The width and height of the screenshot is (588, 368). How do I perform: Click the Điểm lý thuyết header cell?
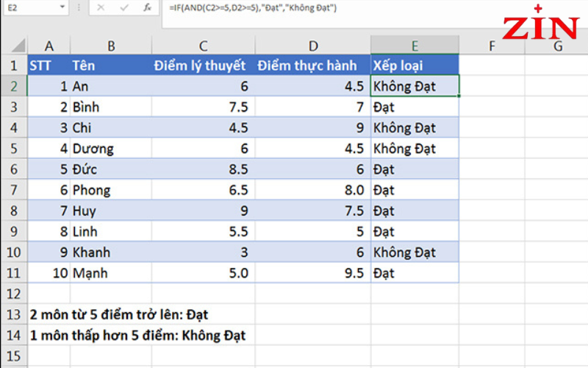pyautogui.click(x=204, y=66)
